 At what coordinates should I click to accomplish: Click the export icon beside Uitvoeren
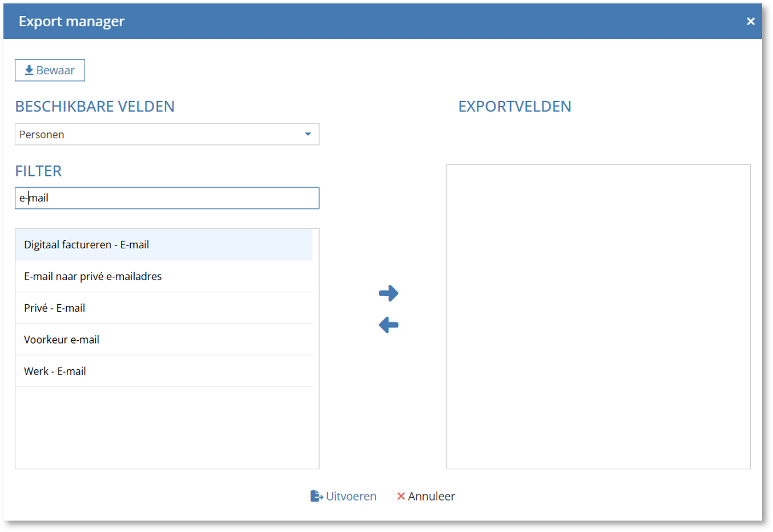point(316,496)
